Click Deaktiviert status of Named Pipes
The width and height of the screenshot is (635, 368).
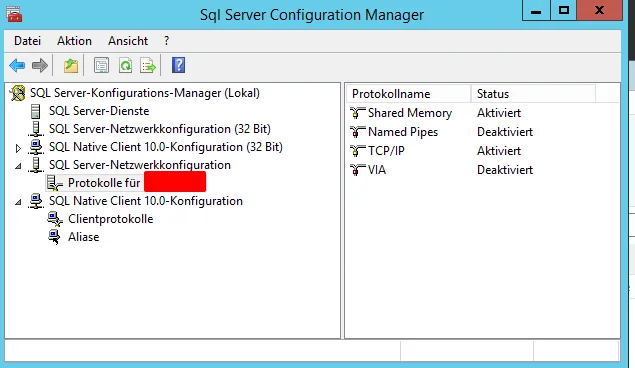tap(505, 132)
